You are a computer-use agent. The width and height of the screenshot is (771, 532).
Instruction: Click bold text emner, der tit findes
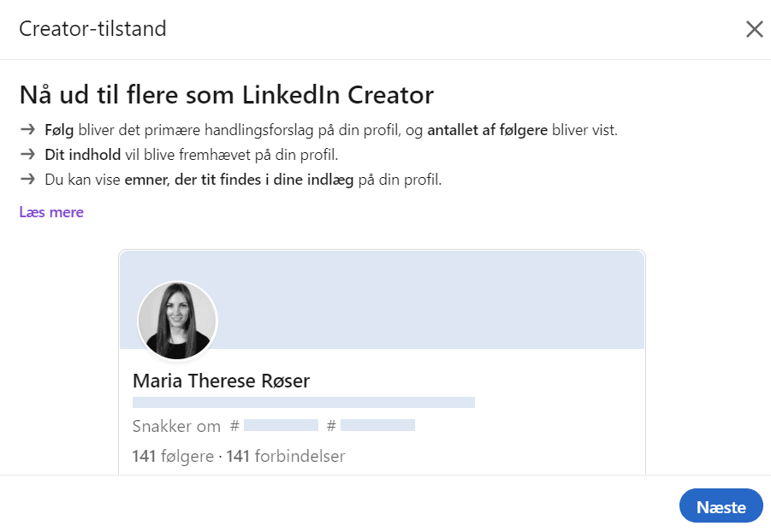coord(239,180)
